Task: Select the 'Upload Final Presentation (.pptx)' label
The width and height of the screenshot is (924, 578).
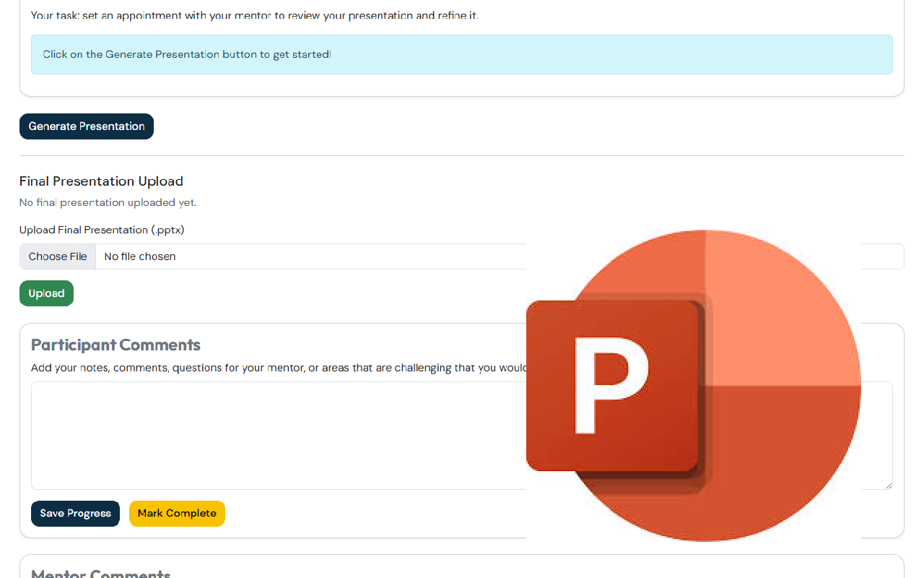Action: click(x=102, y=230)
